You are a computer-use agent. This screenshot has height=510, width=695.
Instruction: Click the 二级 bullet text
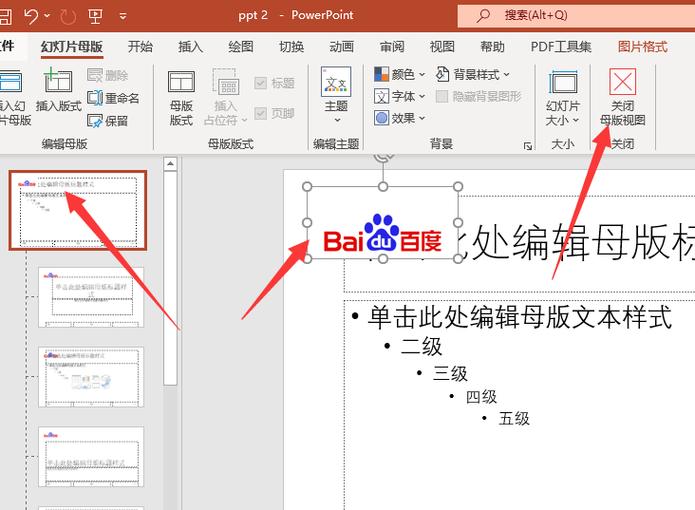point(421,346)
